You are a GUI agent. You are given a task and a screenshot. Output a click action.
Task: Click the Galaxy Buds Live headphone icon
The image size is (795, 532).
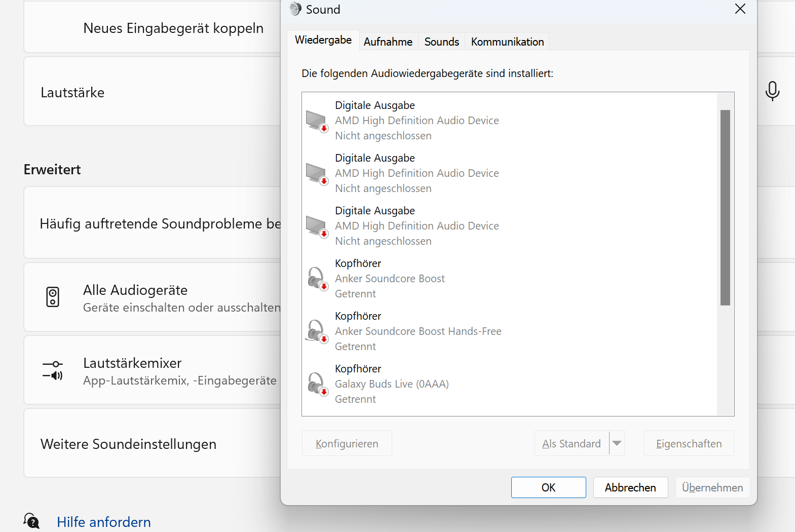click(x=317, y=385)
